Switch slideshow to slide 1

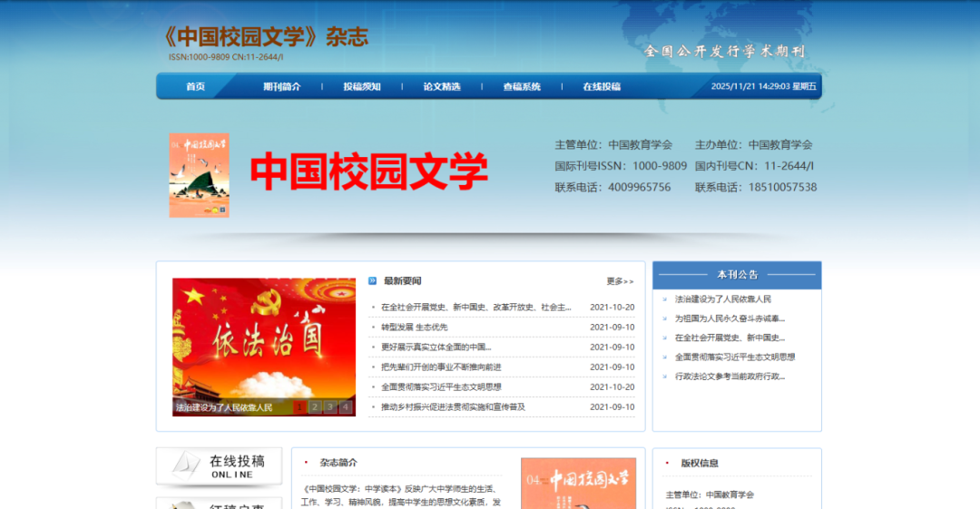coord(299,407)
